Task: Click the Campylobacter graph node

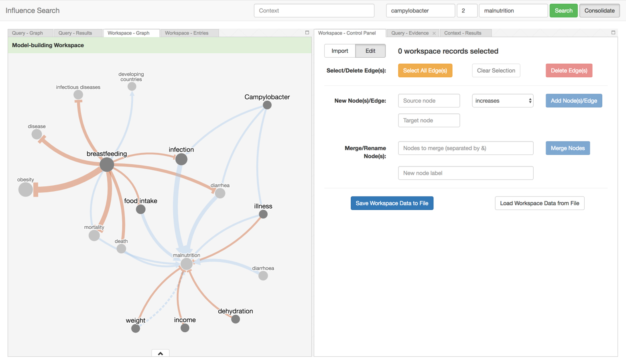Action: [x=267, y=105]
